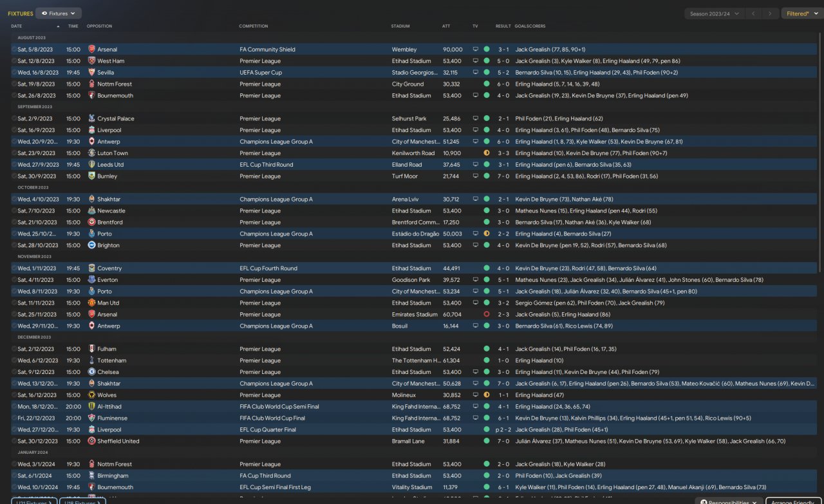This screenshot has width=824, height=504.
Task: Sort by the Stadium column header
Action: 400,26
